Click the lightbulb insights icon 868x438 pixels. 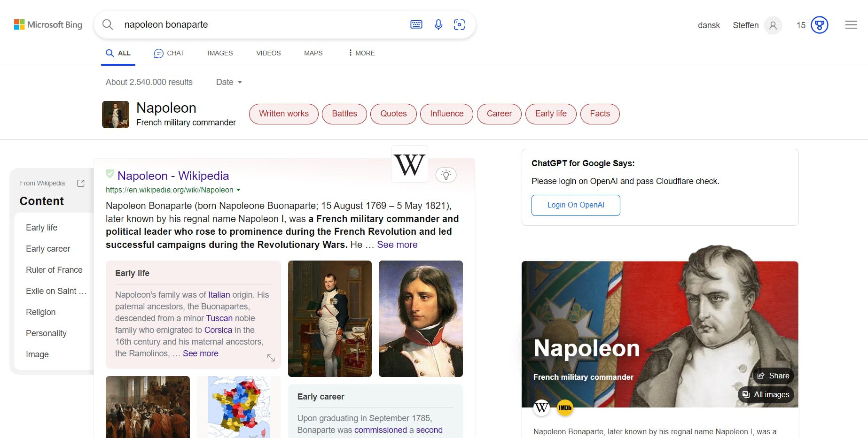(x=446, y=175)
